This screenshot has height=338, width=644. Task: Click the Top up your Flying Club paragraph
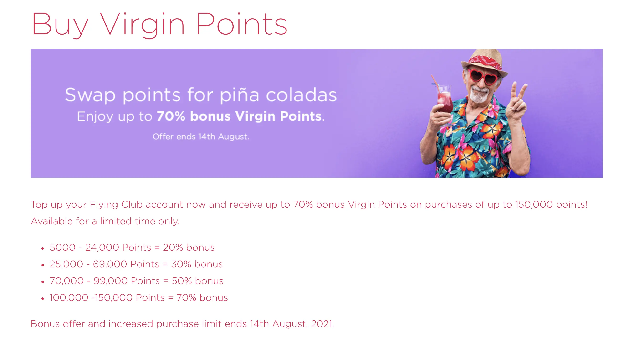pyautogui.click(x=309, y=213)
